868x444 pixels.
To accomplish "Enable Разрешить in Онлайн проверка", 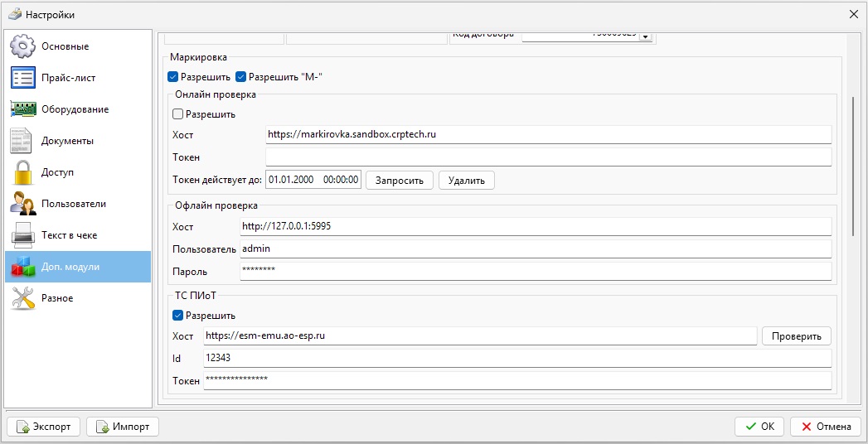I will pos(178,114).
